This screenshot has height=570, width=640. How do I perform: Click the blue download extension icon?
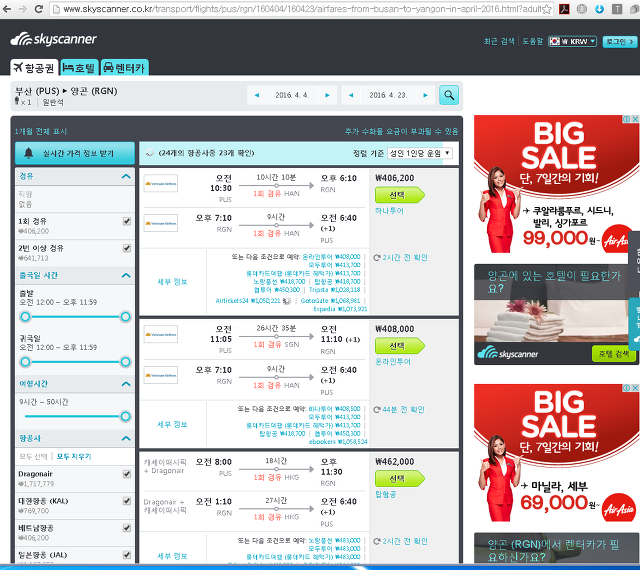point(599,9)
